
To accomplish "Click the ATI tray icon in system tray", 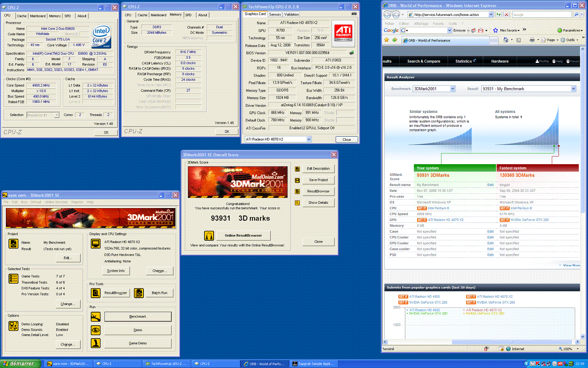I will 560,364.
